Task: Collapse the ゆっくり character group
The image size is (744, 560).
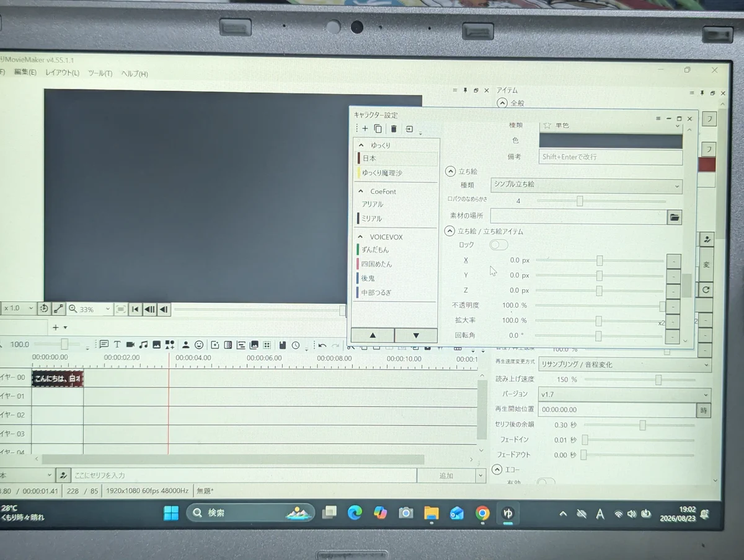Action: click(361, 145)
